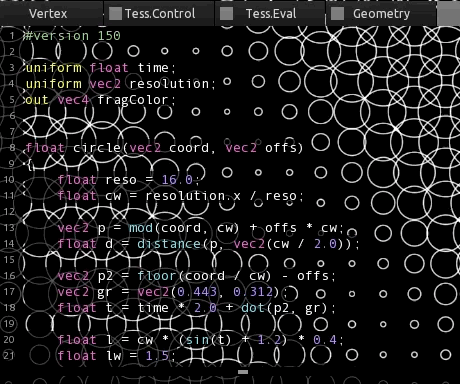Click the 'float lw = 1.5;' line

tap(117, 356)
